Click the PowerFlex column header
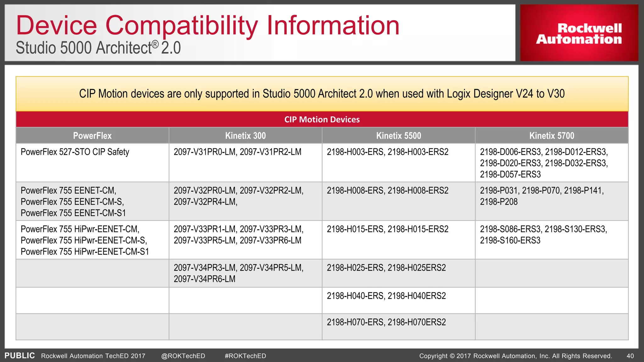 point(92,136)
